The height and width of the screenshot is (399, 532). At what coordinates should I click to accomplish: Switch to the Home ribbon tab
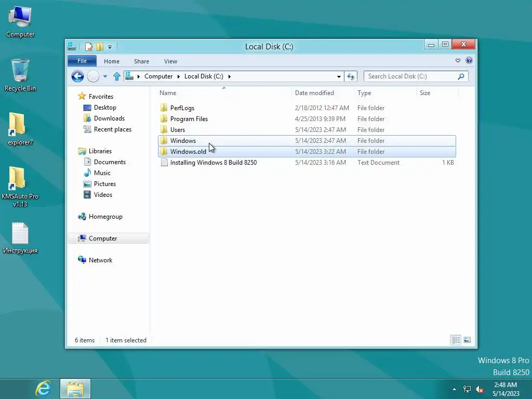click(x=112, y=61)
